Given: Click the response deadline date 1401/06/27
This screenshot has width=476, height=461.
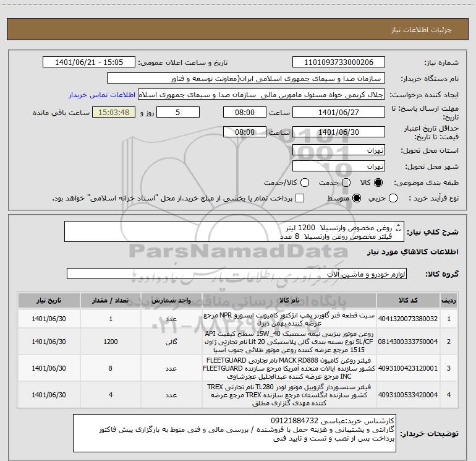Looking at the screenshot, I should click(339, 113).
